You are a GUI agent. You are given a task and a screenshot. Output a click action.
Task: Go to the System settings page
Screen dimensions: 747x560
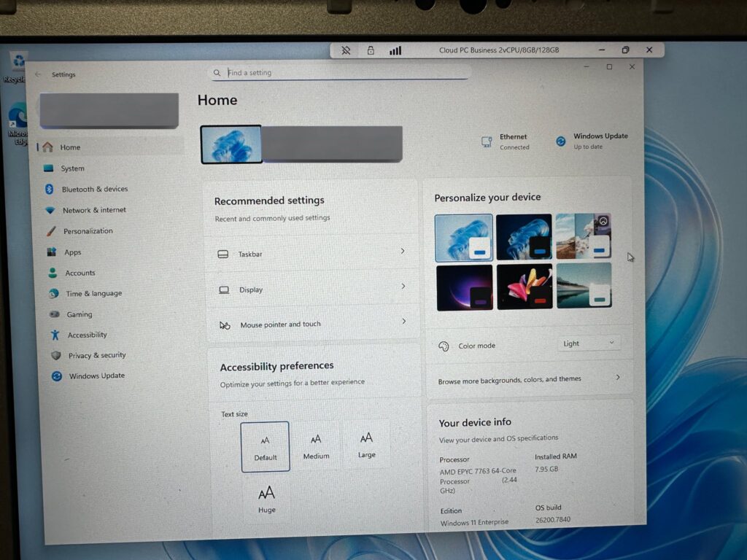point(72,168)
